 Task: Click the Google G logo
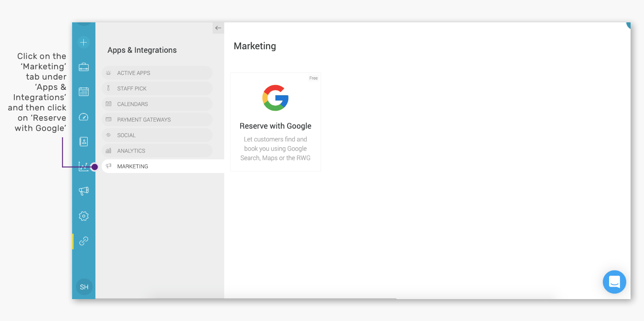pos(275,98)
